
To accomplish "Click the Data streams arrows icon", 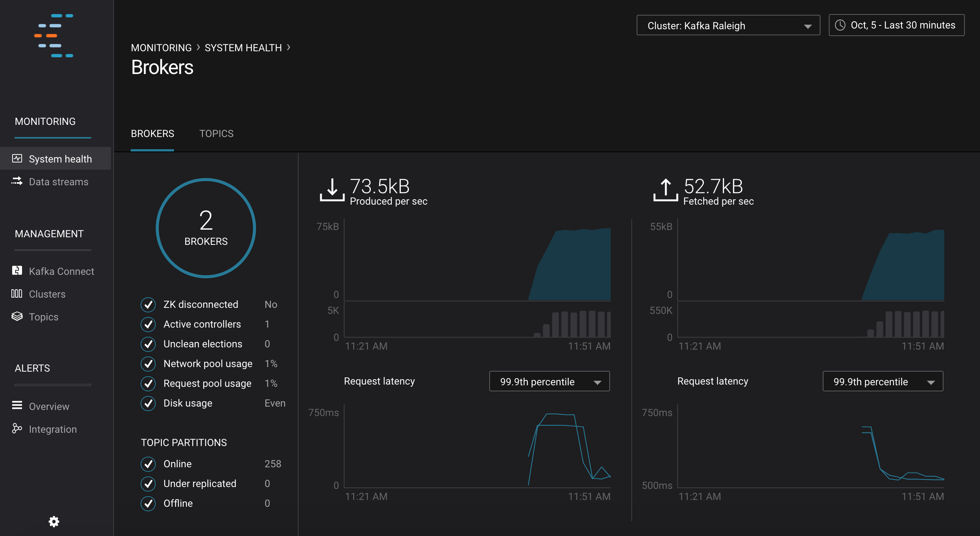I will tap(17, 181).
